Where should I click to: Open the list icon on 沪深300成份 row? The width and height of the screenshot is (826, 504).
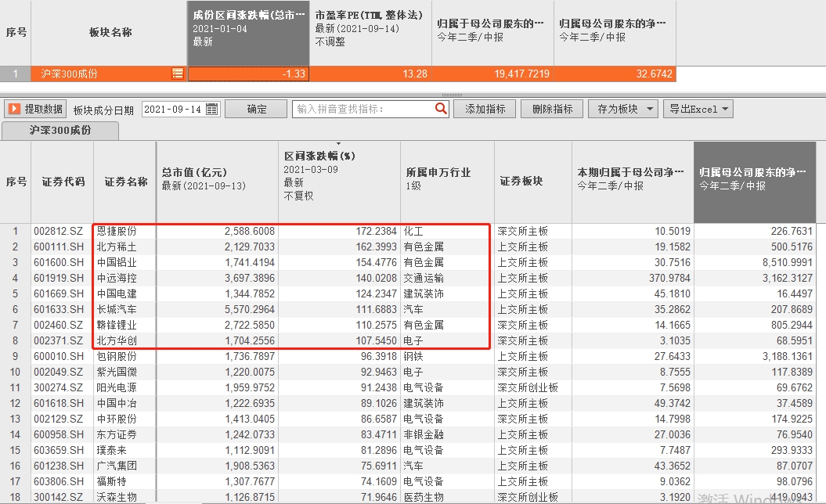click(178, 74)
